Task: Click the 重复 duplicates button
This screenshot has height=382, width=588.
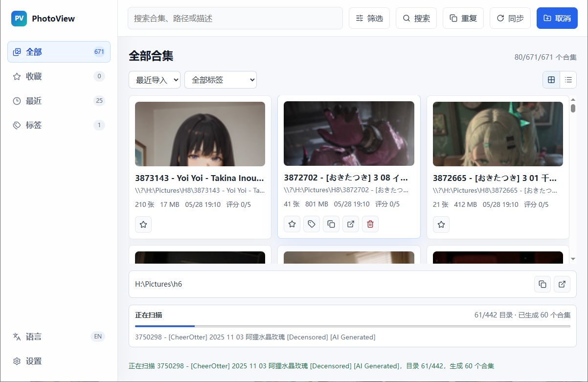Action: coord(463,18)
